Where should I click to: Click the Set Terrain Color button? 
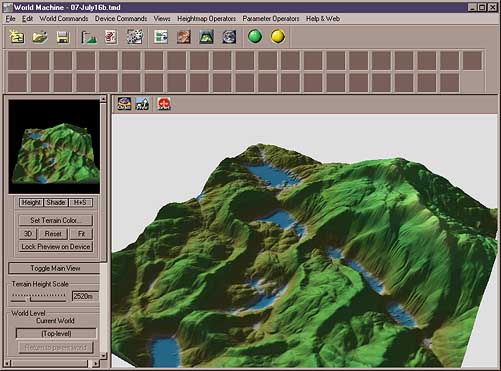click(56, 220)
